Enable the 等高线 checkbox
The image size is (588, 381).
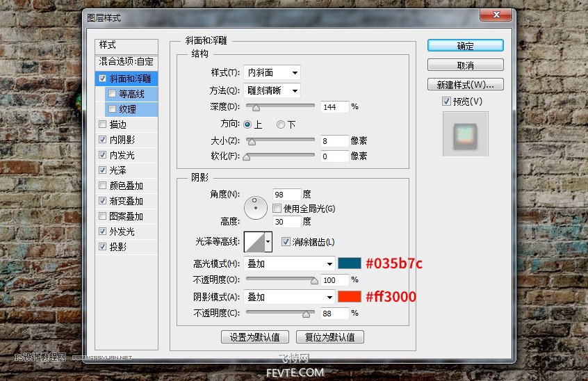[x=112, y=94]
